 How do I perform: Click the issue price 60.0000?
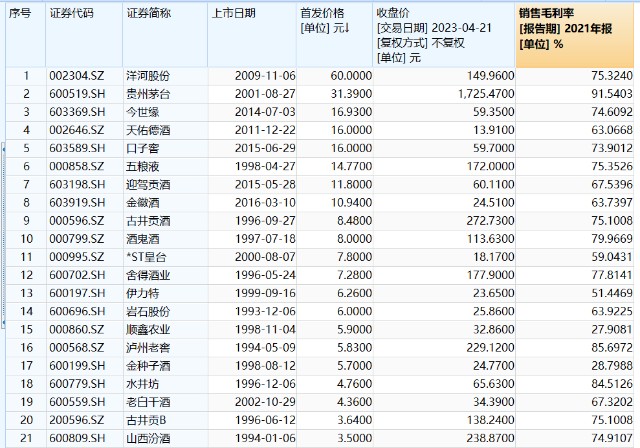coord(351,76)
